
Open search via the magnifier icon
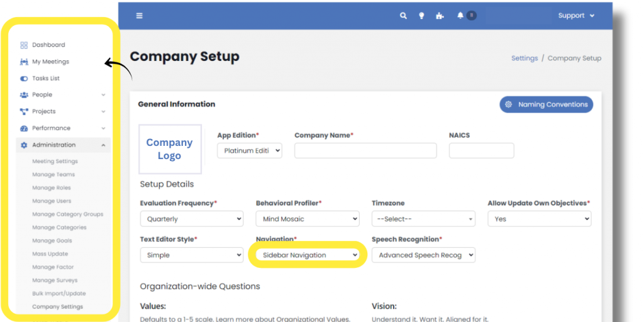point(403,16)
